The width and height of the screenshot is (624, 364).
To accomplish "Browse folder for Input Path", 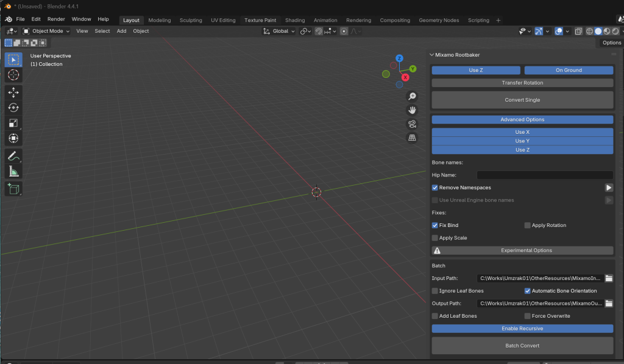I will pos(609,278).
